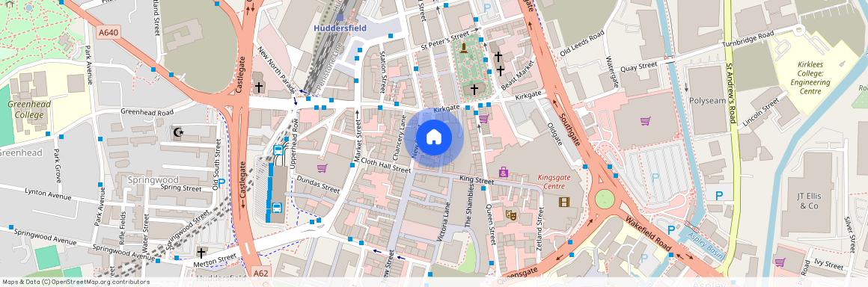
Task: Click the lower bus station bus icon
Action: click(276, 208)
